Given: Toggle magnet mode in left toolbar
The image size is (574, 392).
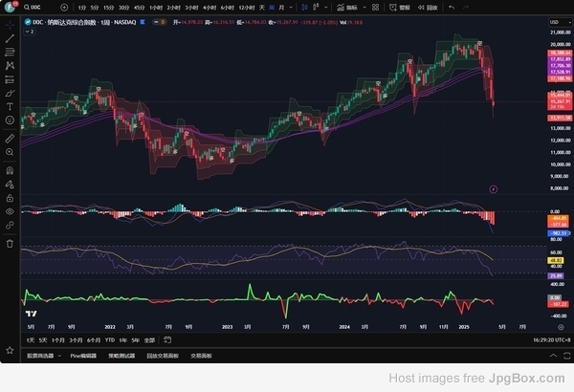Looking at the screenshot, I should [10, 169].
